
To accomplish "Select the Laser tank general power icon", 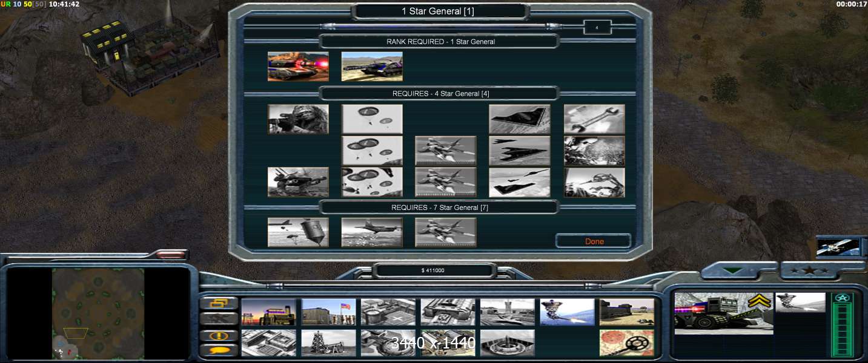I will coord(298,67).
